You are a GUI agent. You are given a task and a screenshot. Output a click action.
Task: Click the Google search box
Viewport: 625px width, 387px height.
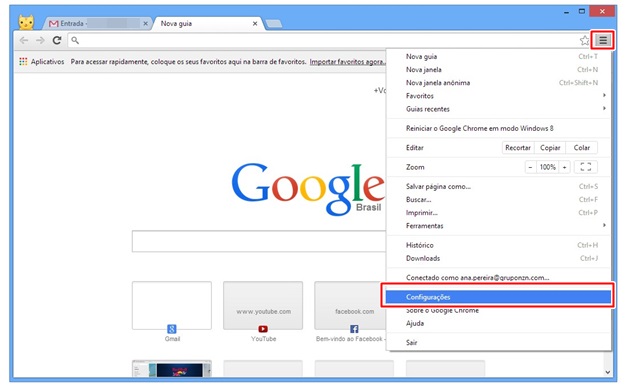[x=259, y=241]
